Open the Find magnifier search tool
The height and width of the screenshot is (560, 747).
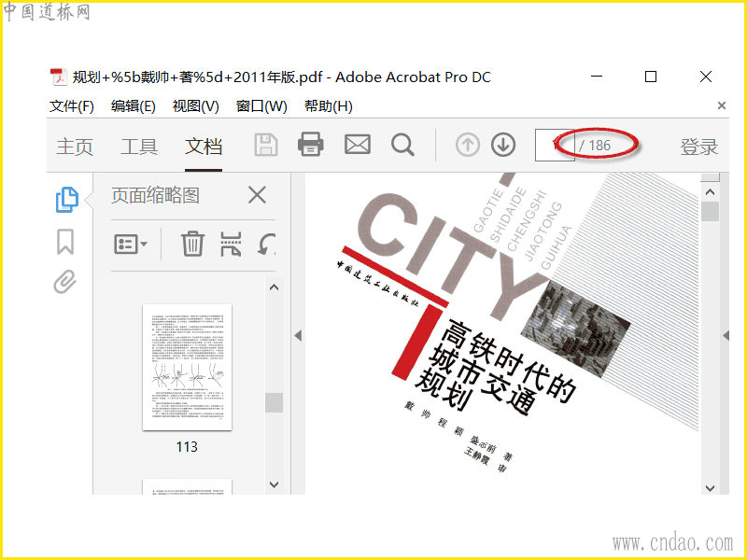(402, 145)
